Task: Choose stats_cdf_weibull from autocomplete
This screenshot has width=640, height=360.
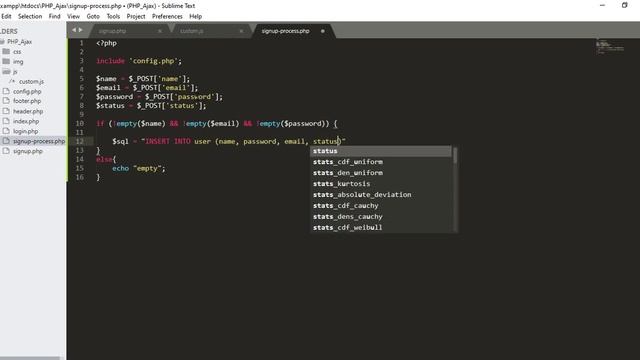Action: tap(381, 228)
